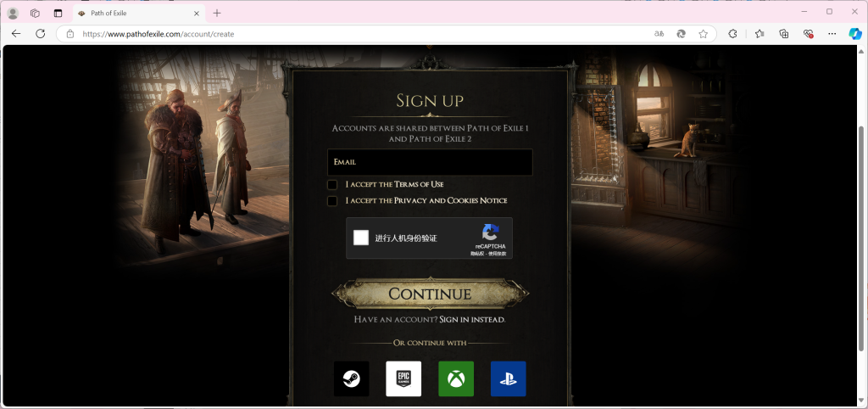Click the browser profile avatar icon
The image size is (868, 409).
pos(13,14)
